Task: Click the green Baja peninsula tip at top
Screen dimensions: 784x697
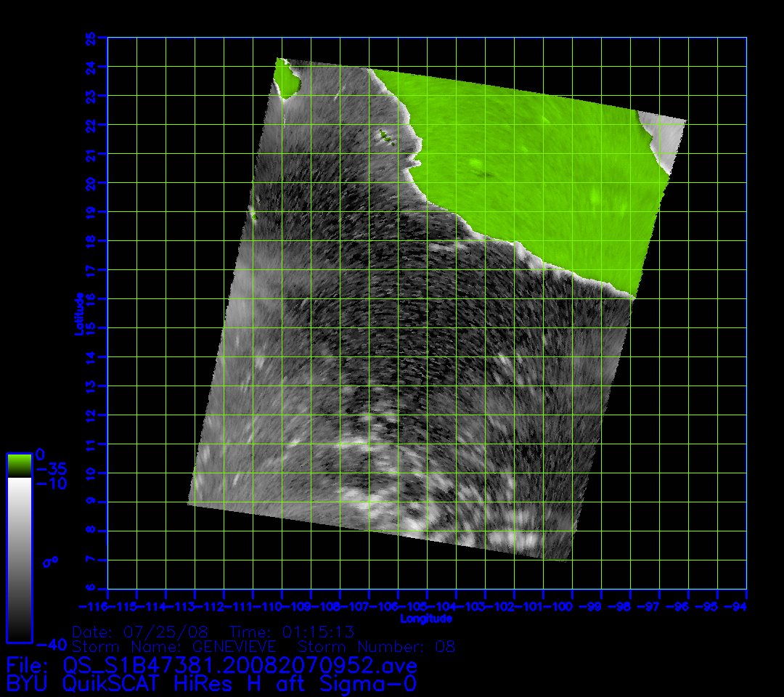Action: click(287, 78)
